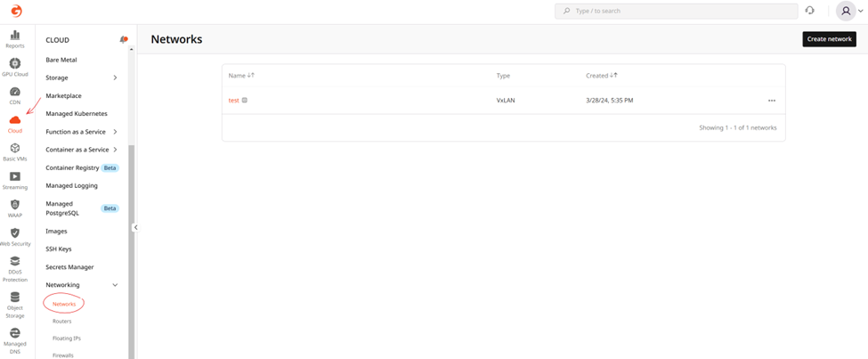Image resolution: width=868 pixels, height=359 pixels.
Task: Open the test network link
Action: [233, 101]
